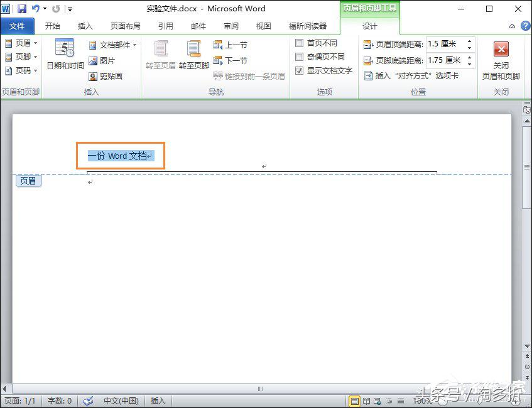Switch to the 插入 ribbon tab

[85, 26]
